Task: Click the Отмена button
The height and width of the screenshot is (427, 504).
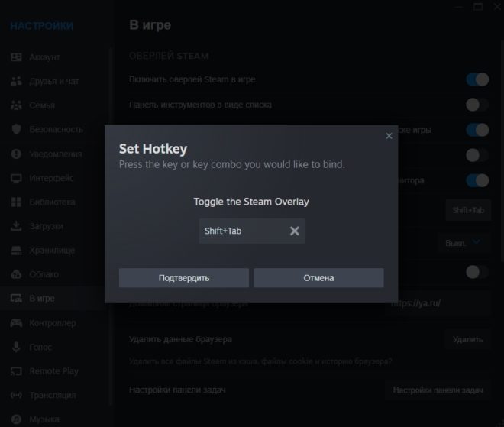Action: click(x=318, y=278)
